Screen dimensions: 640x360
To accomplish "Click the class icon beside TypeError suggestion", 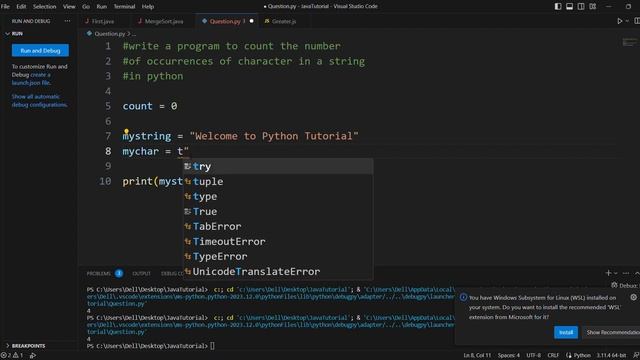I will pyautogui.click(x=188, y=257).
